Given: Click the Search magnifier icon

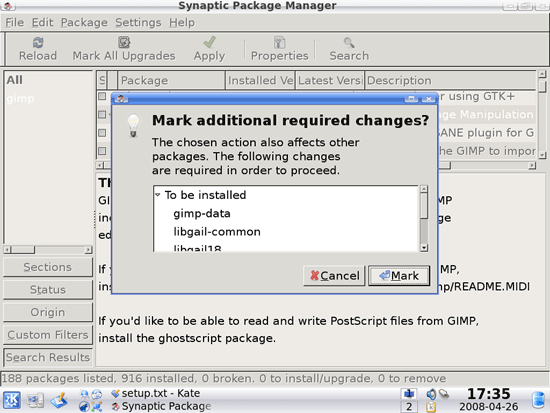Looking at the screenshot, I should (349, 43).
